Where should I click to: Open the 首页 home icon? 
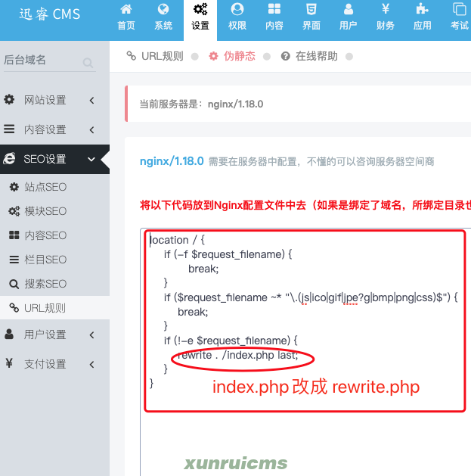pos(126,9)
